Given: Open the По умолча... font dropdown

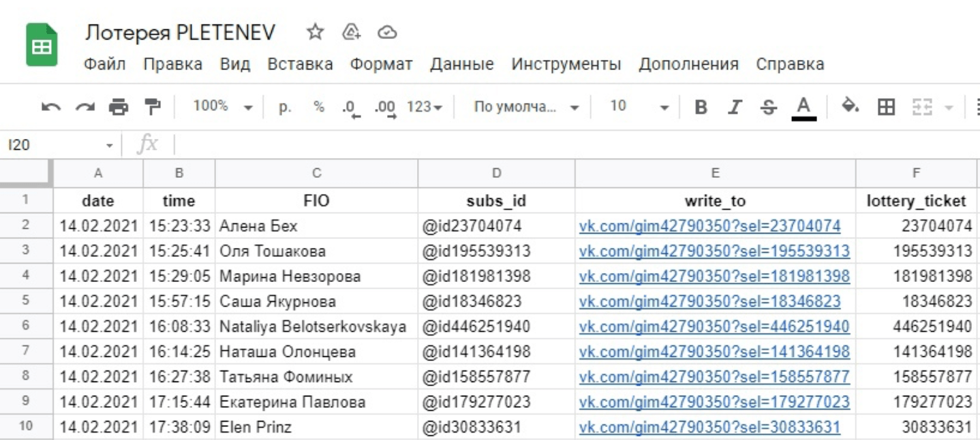Looking at the screenshot, I should point(526,107).
